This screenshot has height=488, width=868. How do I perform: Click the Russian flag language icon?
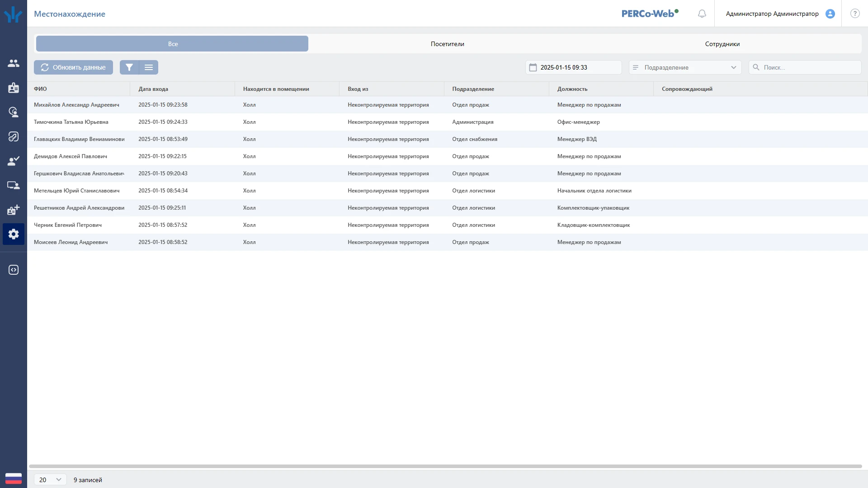point(14,479)
